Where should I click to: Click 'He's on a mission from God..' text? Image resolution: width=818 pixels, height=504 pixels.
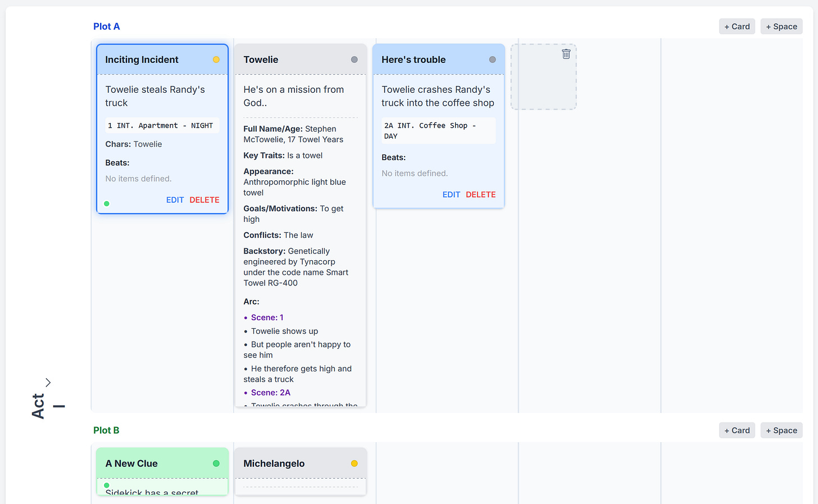click(x=294, y=96)
